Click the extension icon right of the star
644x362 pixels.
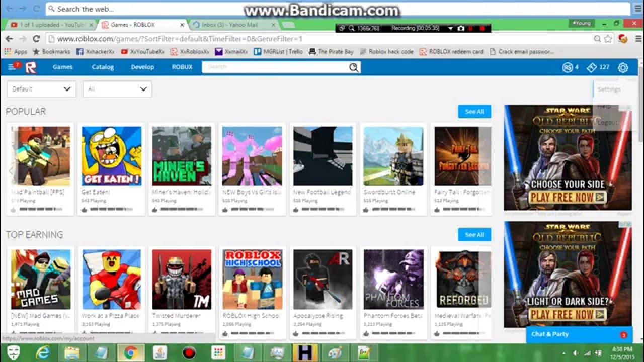[x=623, y=39]
